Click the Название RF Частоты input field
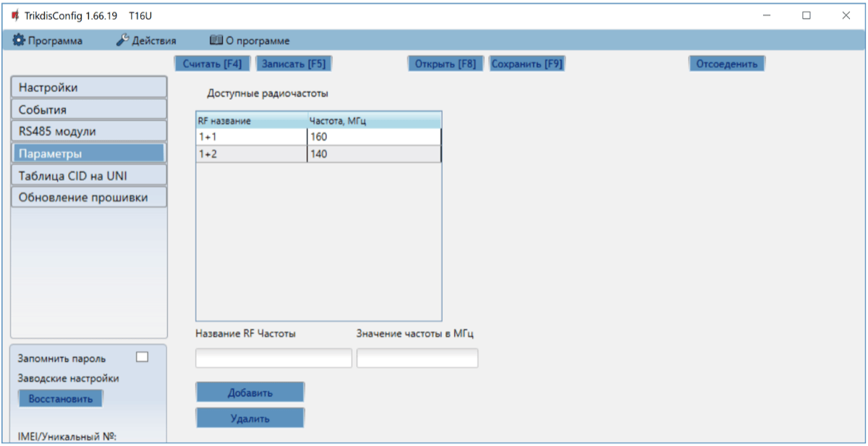 pyautogui.click(x=273, y=358)
